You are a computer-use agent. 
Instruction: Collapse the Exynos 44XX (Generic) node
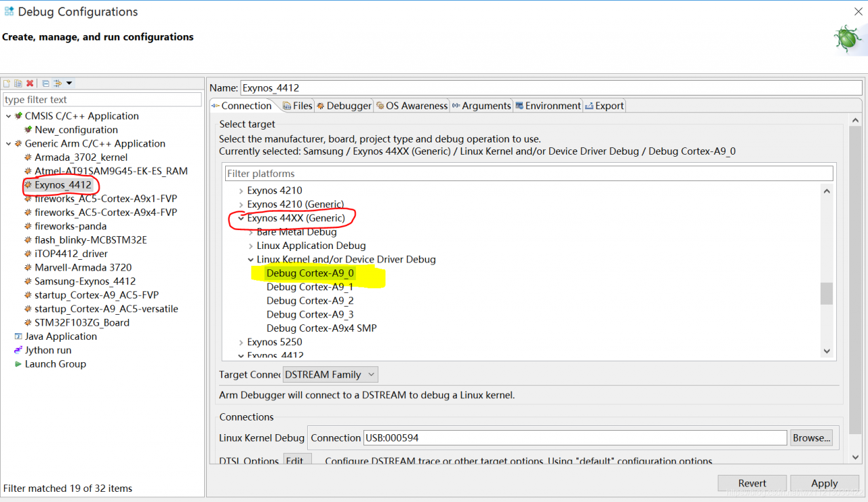(241, 218)
